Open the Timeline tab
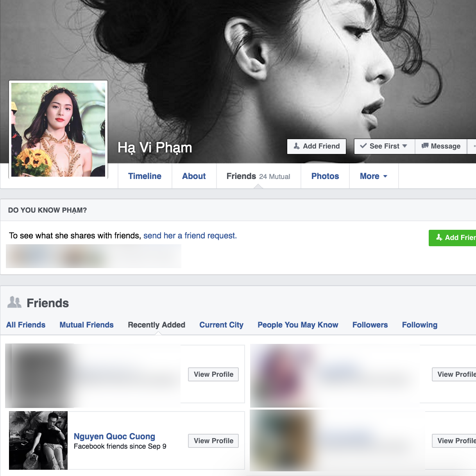This screenshot has height=476, width=476. point(145,176)
